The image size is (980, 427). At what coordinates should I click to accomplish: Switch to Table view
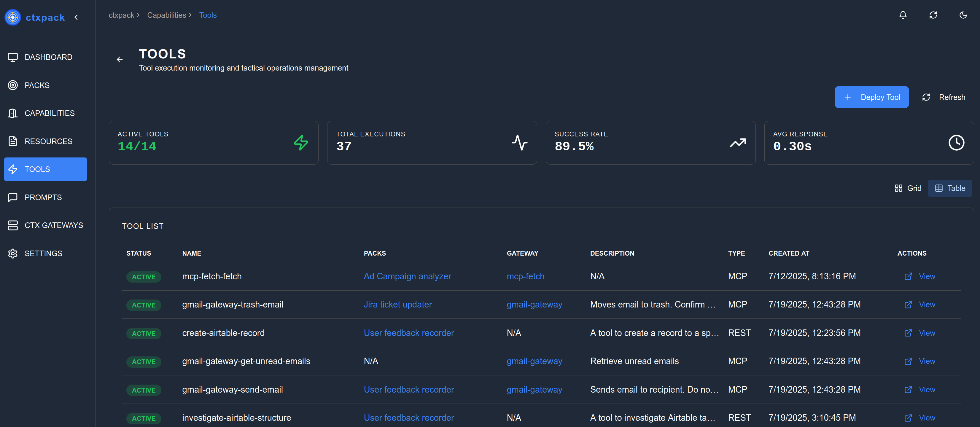949,188
